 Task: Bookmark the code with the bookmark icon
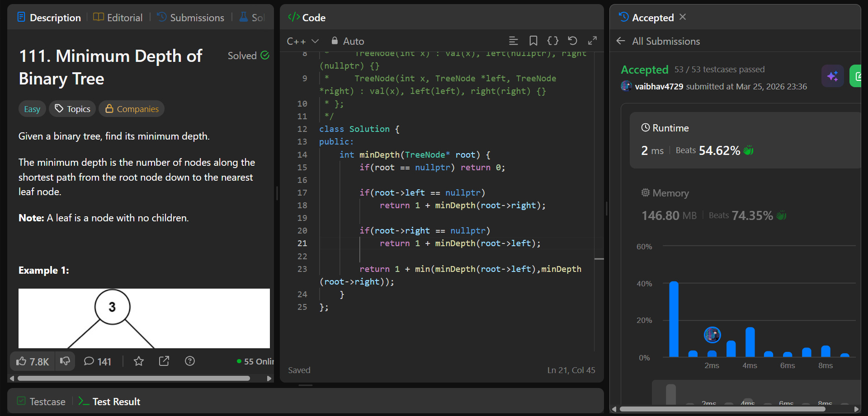[533, 41]
